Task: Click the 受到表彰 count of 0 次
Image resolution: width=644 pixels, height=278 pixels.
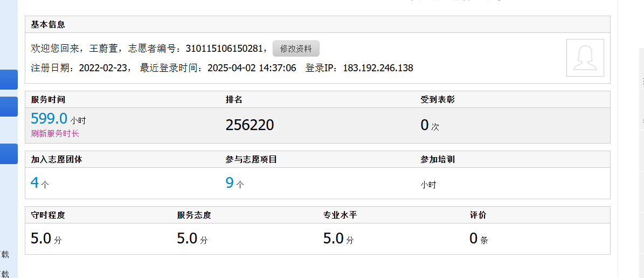Action: click(x=425, y=125)
